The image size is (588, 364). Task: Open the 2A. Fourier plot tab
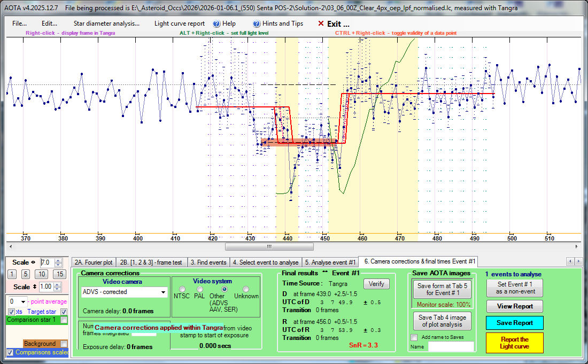tap(94, 262)
